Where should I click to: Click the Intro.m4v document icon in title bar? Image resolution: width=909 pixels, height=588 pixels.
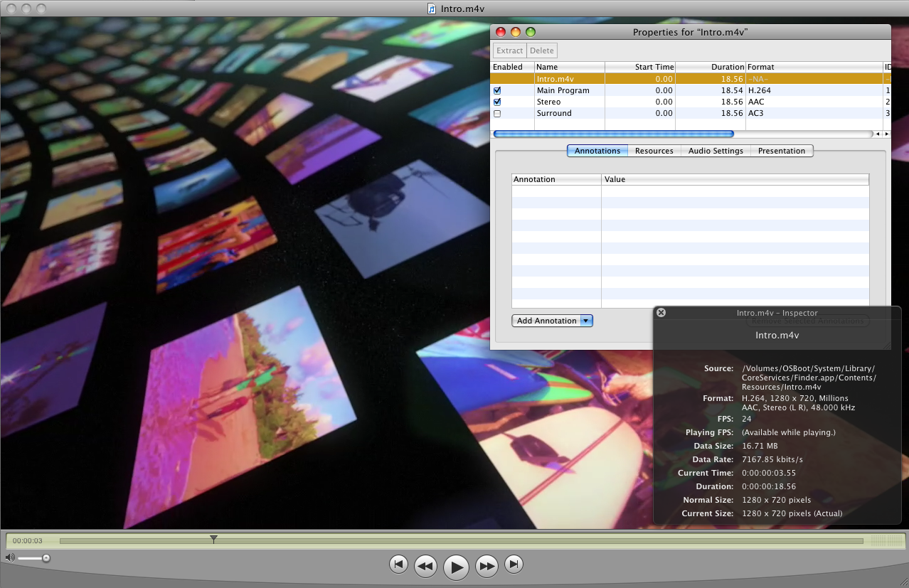pyautogui.click(x=432, y=9)
